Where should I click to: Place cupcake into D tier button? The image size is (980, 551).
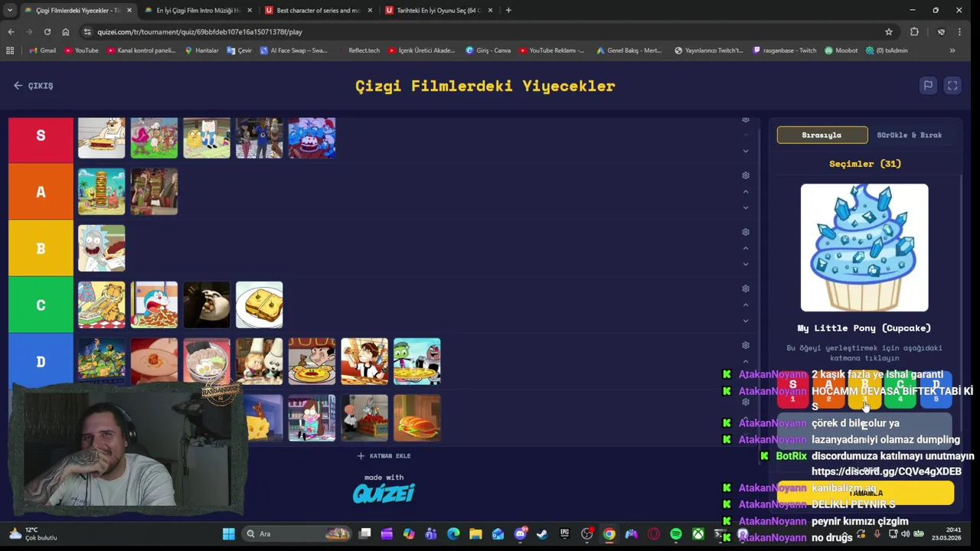[x=936, y=390]
